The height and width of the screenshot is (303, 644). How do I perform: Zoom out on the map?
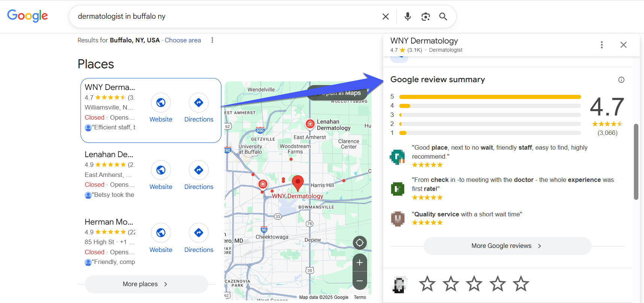point(360,281)
